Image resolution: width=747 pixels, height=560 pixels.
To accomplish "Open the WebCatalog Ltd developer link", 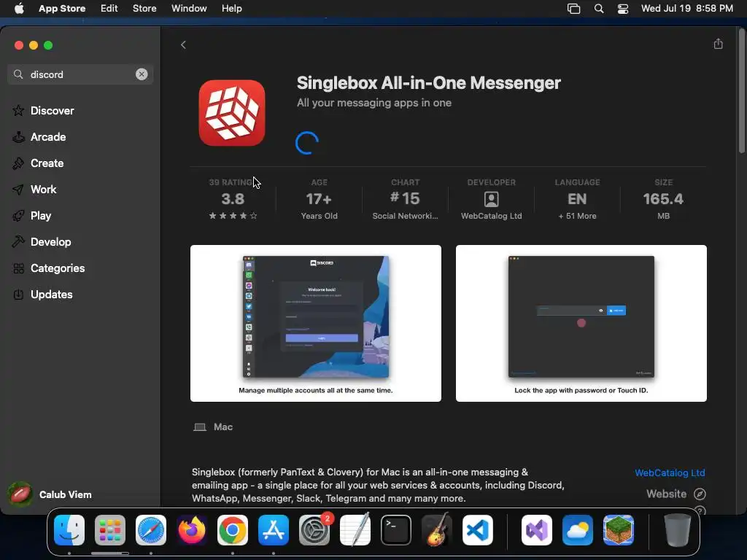I will click(x=670, y=472).
